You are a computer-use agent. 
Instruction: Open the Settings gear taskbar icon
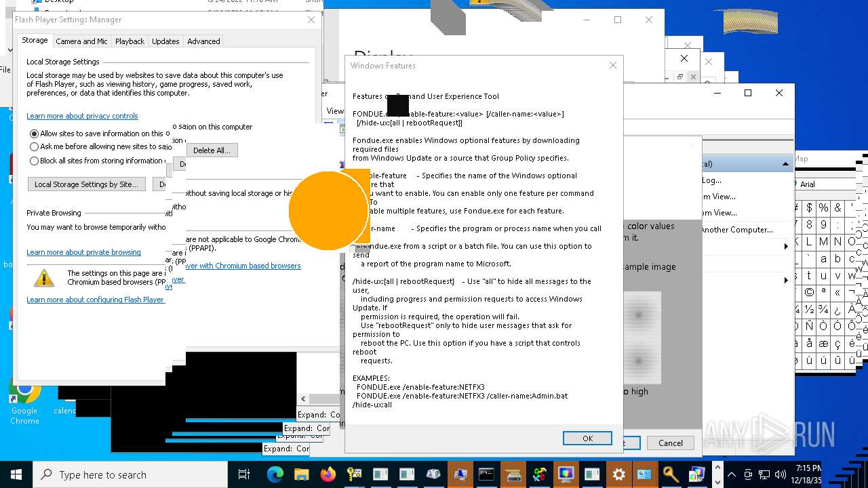click(x=618, y=474)
